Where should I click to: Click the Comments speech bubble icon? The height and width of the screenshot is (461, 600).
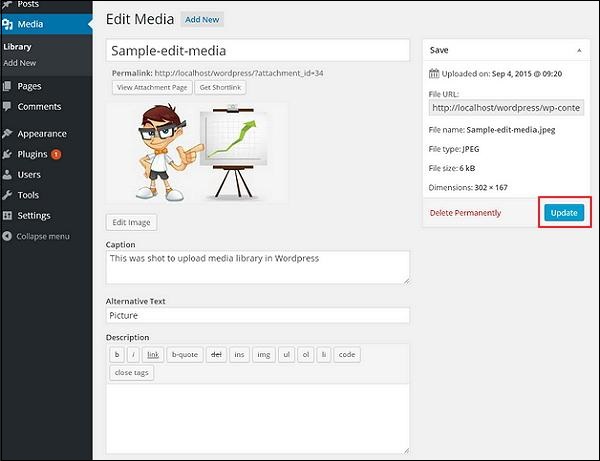(x=8, y=106)
